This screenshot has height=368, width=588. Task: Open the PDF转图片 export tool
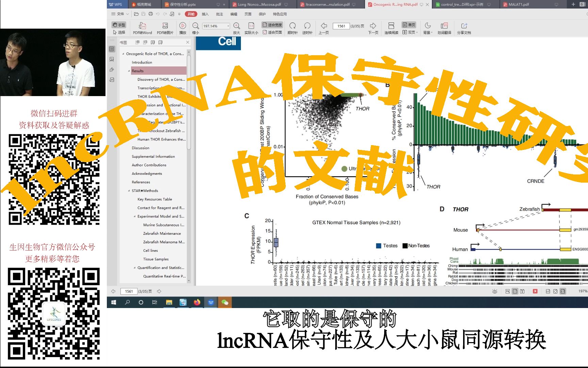click(x=165, y=29)
